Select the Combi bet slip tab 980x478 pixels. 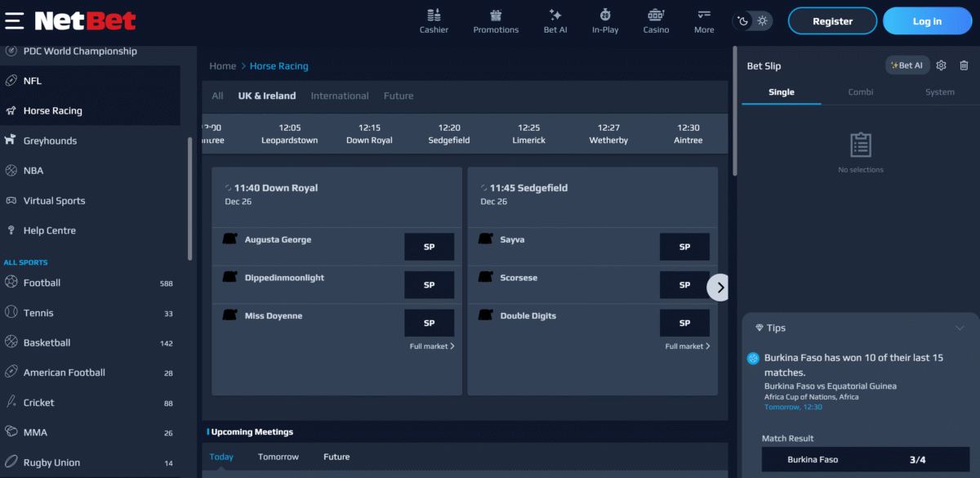(x=861, y=92)
